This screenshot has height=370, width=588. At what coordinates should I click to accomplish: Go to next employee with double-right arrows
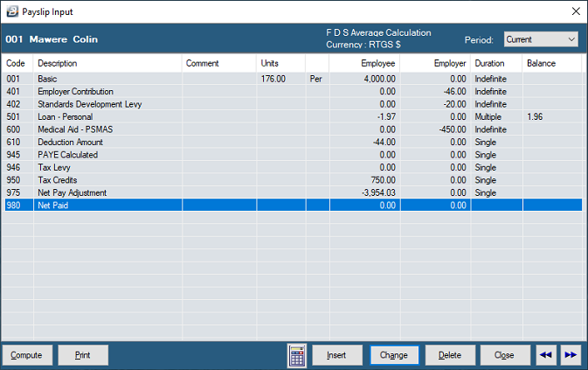click(x=571, y=355)
